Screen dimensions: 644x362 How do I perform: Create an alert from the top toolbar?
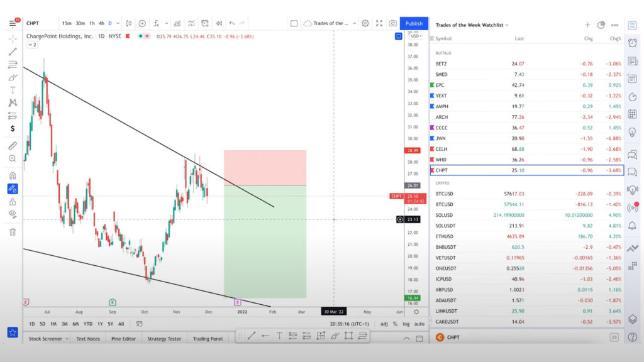(205, 23)
